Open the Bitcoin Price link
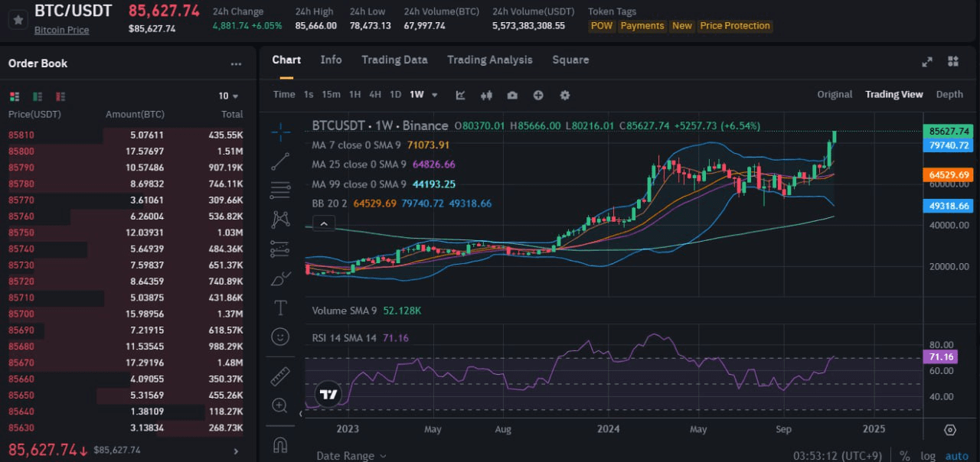Image resolution: width=980 pixels, height=462 pixels. [x=61, y=30]
